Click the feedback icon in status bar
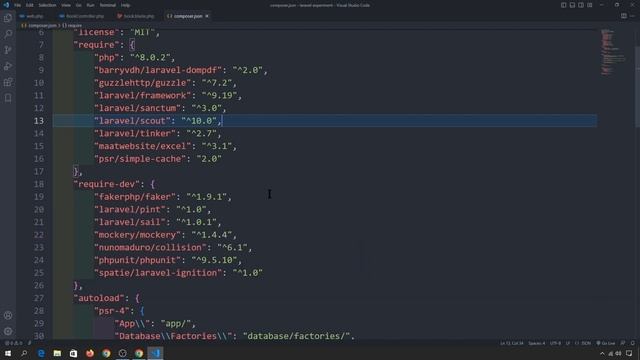This screenshot has height=360, width=640. coord(623,343)
